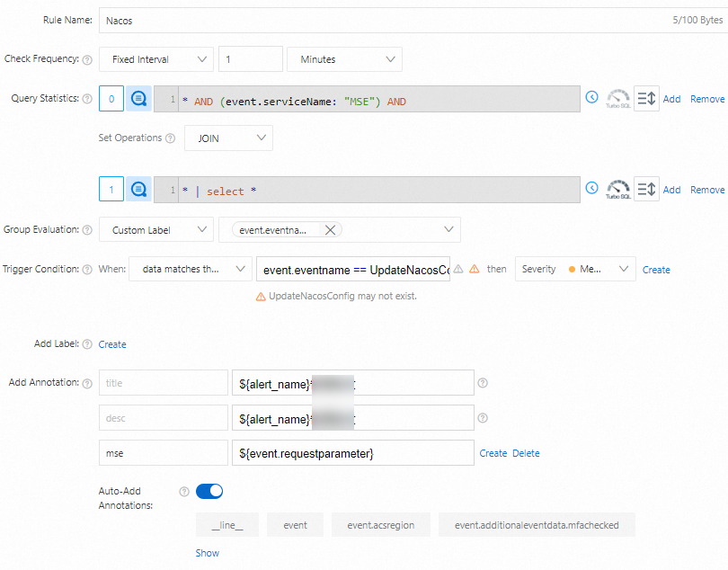Viewport: 728px width, 570px height.
Task: Click Add link for query 0
Action: click(x=671, y=99)
